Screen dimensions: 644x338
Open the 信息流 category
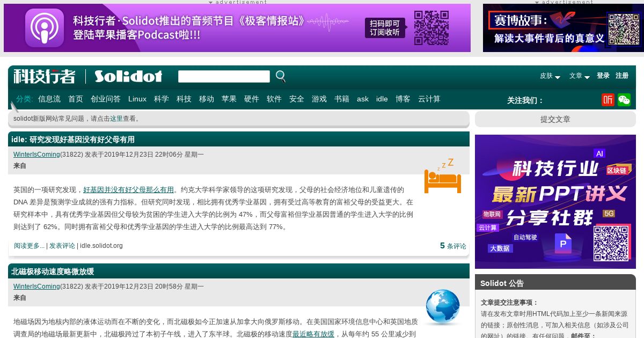[49, 99]
